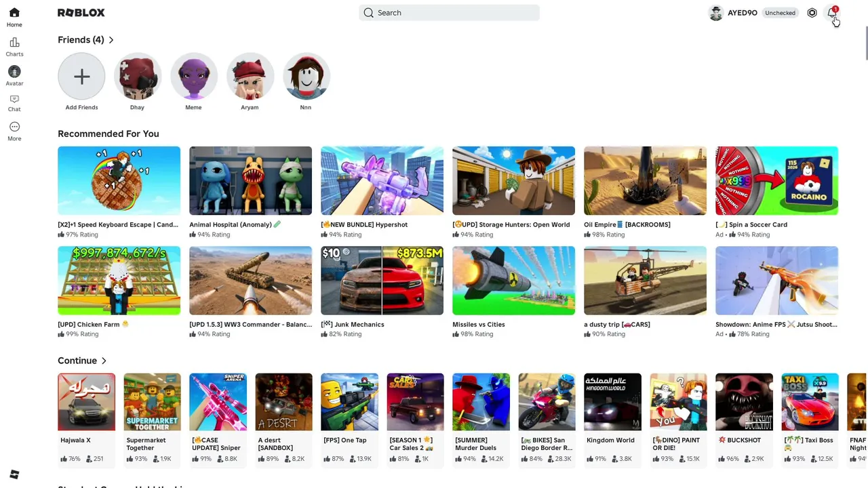
Task: Open the Kingdom World game thumbnail
Action: click(612, 402)
